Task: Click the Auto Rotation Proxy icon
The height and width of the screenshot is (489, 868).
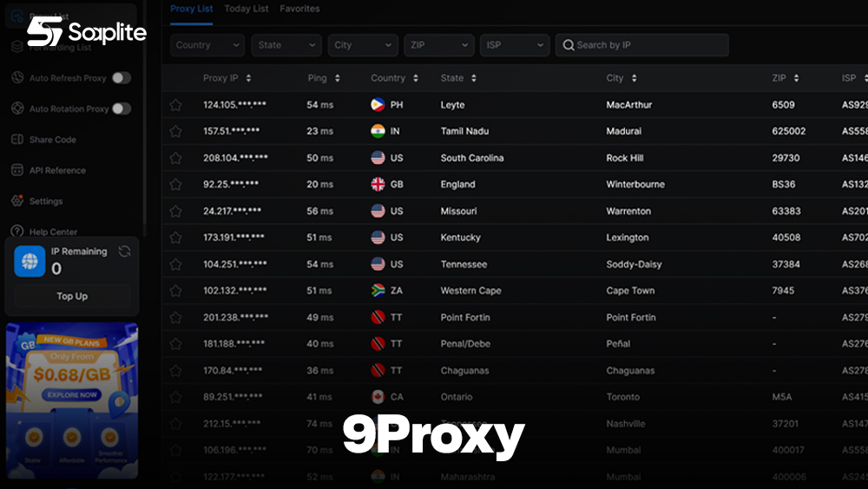Action: coord(17,109)
